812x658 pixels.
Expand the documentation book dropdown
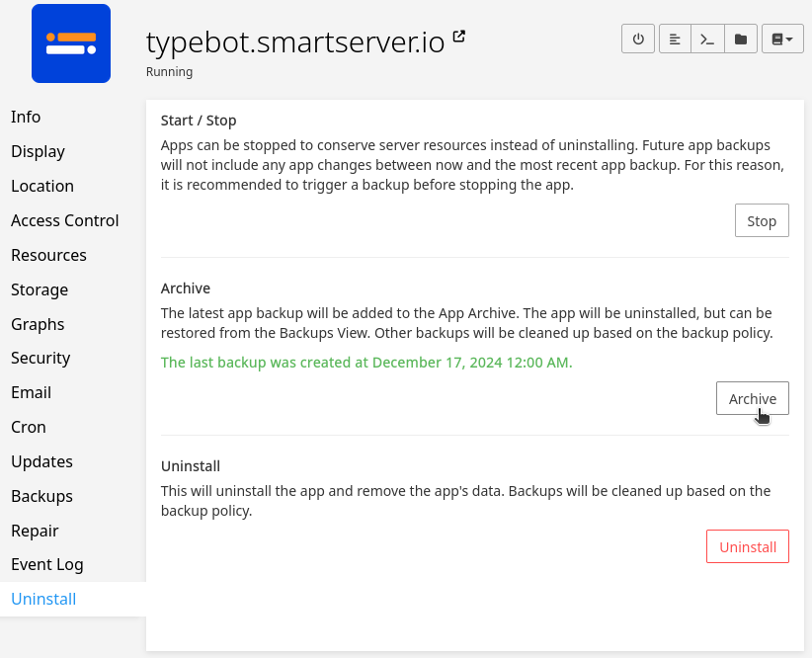pos(782,40)
